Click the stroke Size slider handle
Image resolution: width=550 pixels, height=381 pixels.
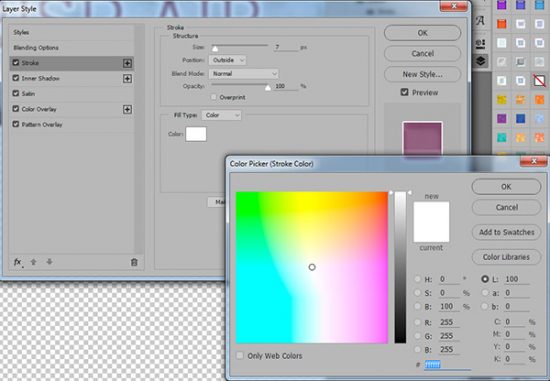[x=215, y=48]
